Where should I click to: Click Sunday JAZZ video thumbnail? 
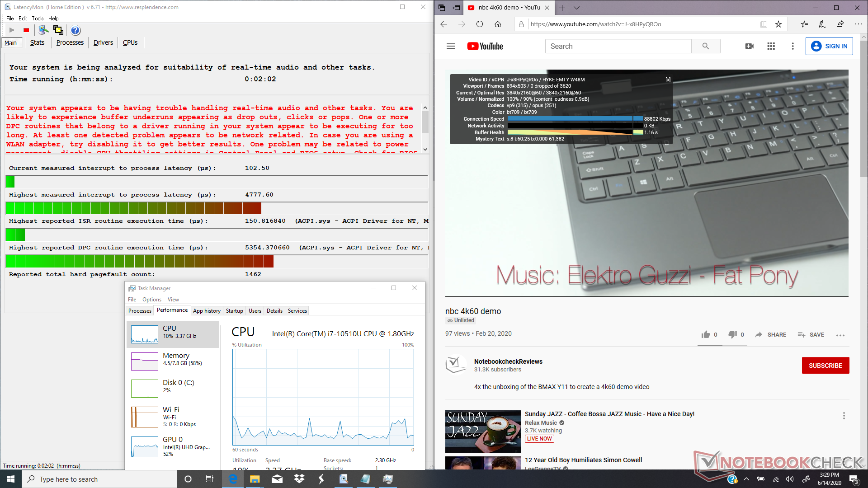coord(483,432)
